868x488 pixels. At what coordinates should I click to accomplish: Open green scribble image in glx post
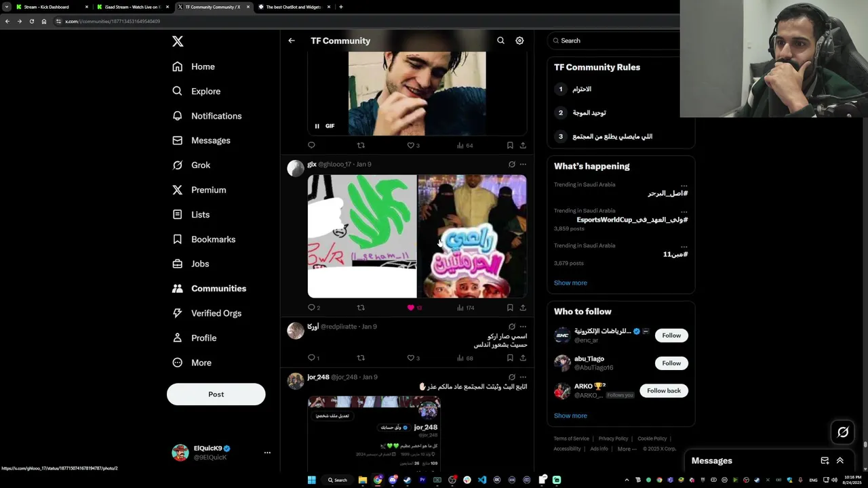[362, 237]
